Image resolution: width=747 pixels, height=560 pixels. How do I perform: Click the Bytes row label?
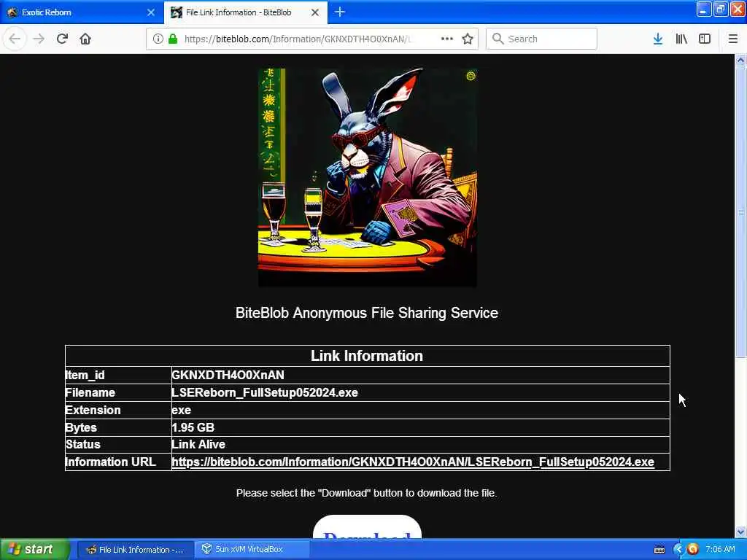[x=81, y=427]
